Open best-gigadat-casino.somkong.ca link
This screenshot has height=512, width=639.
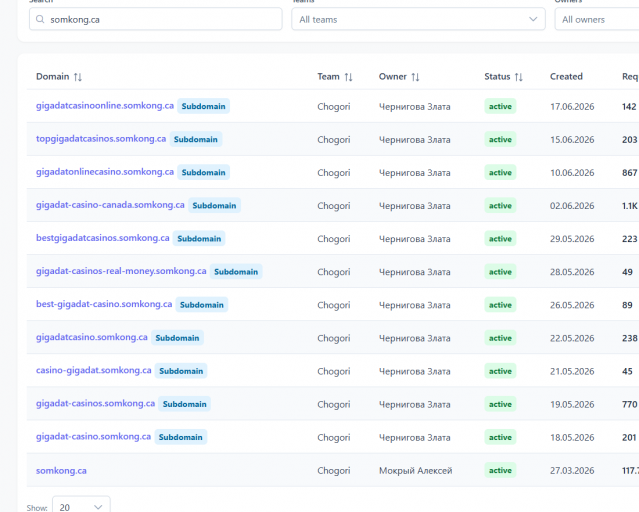(104, 305)
